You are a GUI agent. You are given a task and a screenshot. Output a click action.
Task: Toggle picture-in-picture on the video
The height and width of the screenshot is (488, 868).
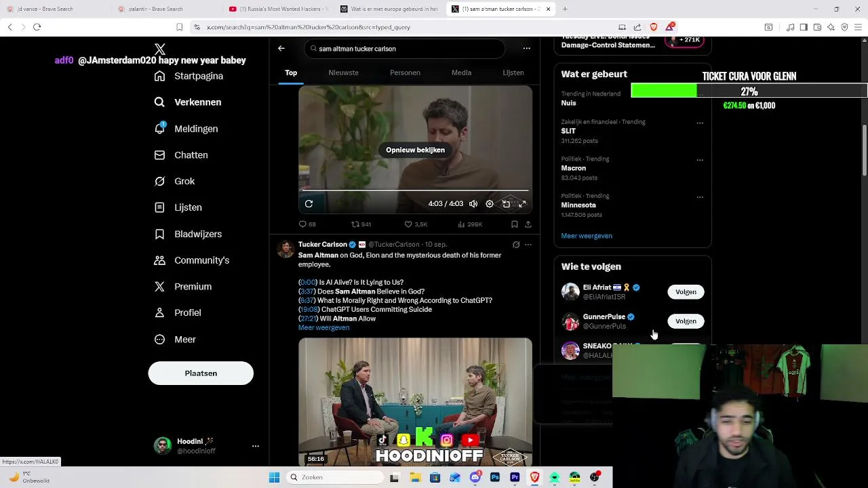(x=506, y=203)
